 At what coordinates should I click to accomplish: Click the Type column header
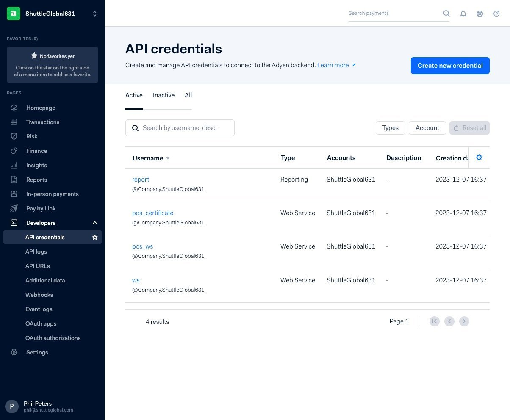click(x=288, y=158)
